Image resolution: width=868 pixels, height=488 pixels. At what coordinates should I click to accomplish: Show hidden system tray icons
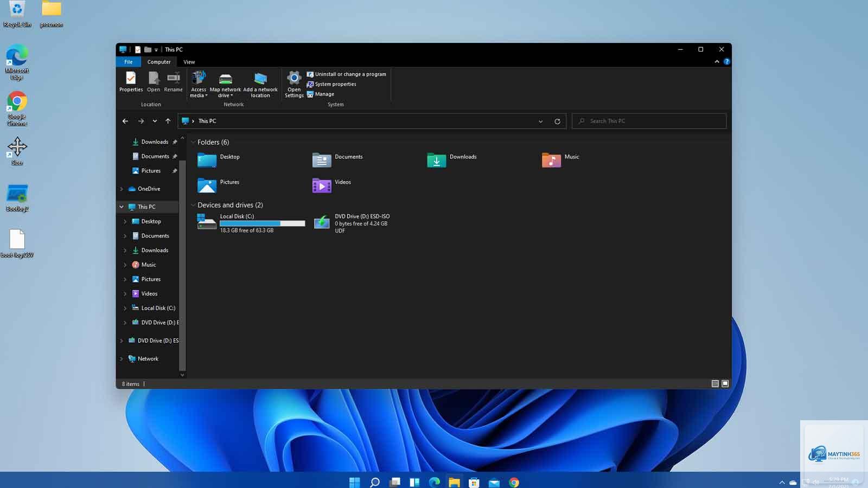[x=782, y=482]
